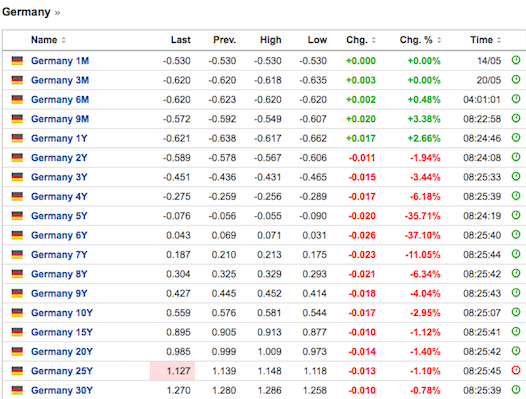Click the clock icon in Germany 1Y row
The height and width of the screenshot is (399, 526).
click(516, 138)
